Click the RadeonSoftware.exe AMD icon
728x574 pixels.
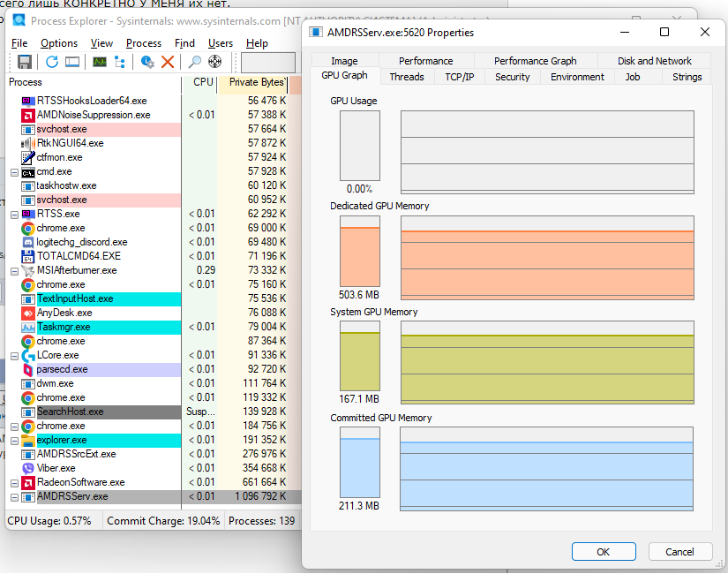[x=28, y=482]
